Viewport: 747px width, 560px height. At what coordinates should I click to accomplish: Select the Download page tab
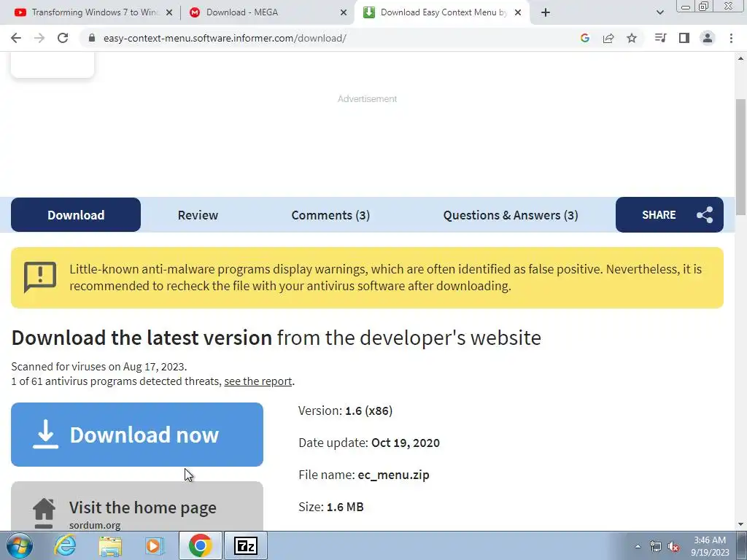tap(76, 215)
